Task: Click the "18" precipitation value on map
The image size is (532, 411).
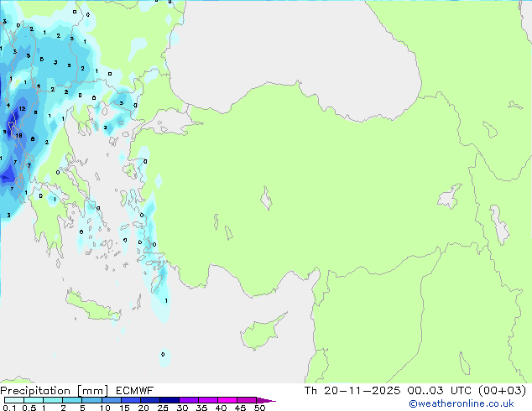Action: click(19, 136)
